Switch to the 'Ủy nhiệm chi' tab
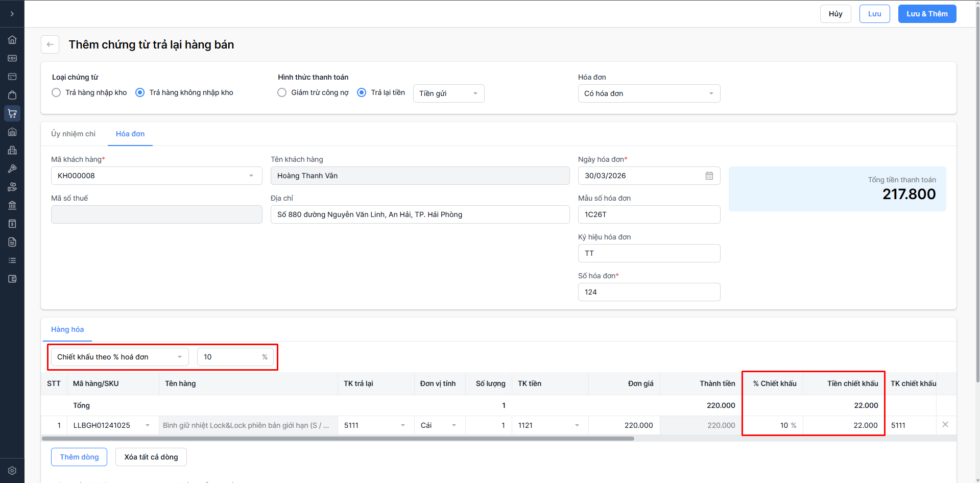This screenshot has width=980, height=483. click(73, 134)
